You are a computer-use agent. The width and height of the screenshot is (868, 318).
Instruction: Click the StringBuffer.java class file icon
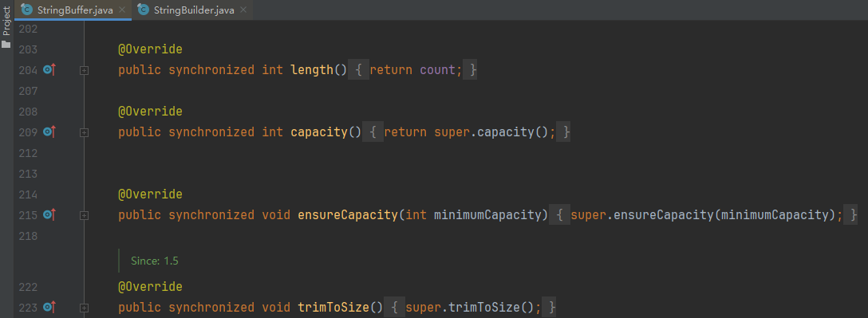click(26, 10)
